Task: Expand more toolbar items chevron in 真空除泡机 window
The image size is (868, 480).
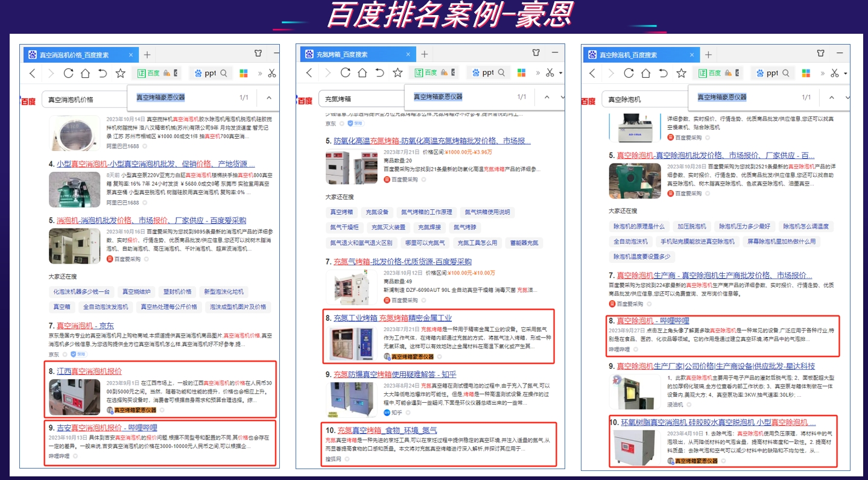Action: click(821, 74)
